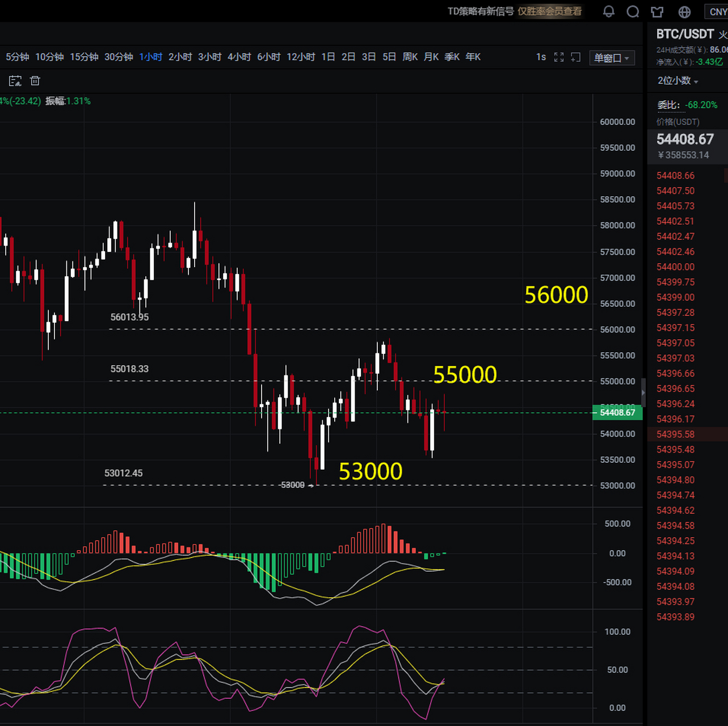Open the 2位小数 decimal precision dropdown
728x726 pixels.
point(678,81)
